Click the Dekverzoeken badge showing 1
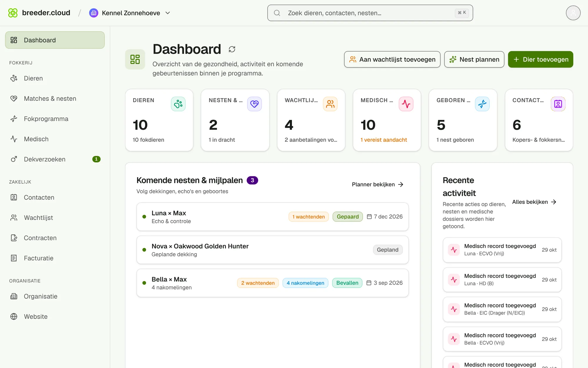The width and height of the screenshot is (588, 368). pyautogui.click(x=96, y=159)
